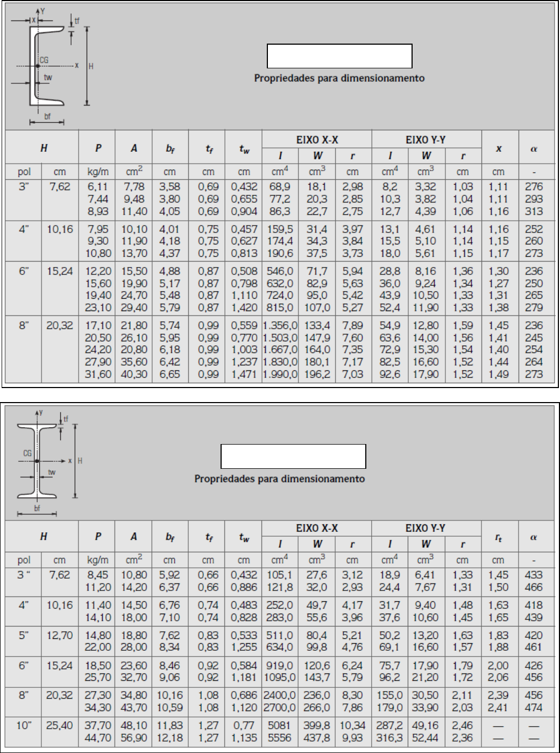Click the P column header in the upper table
The image size is (560, 753).
click(97, 149)
